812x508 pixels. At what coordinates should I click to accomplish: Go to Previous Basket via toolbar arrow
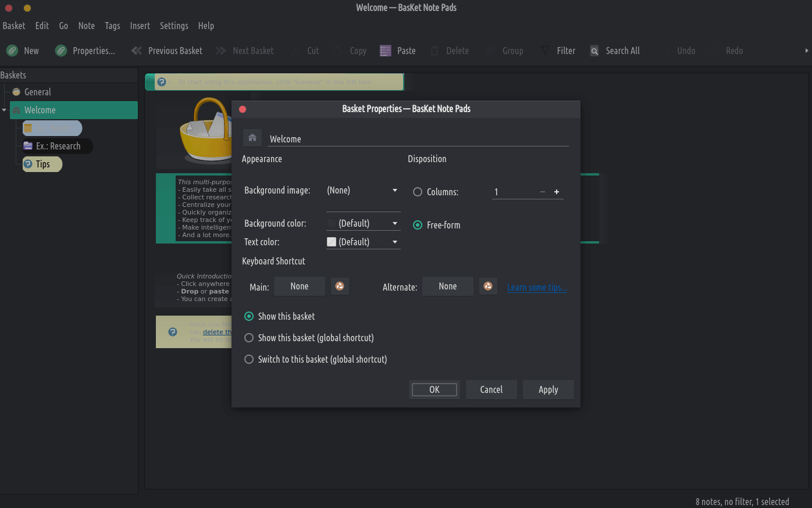pyautogui.click(x=137, y=51)
